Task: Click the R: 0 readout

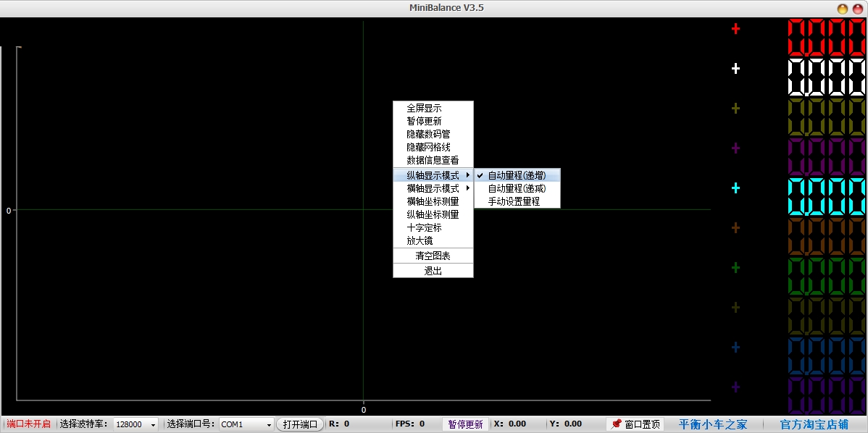Action: (x=339, y=424)
